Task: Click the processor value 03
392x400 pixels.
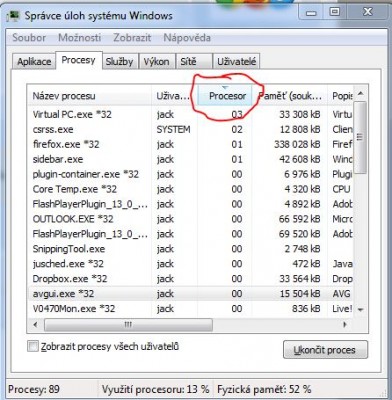Action: tap(237, 114)
